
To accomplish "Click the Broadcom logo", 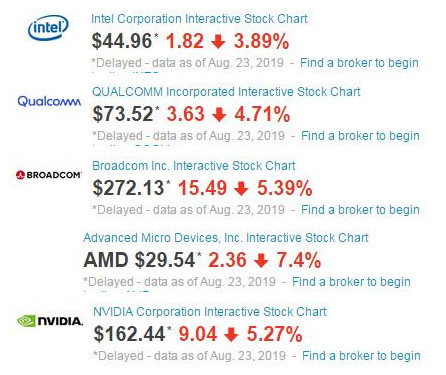I will pyautogui.click(x=49, y=175).
